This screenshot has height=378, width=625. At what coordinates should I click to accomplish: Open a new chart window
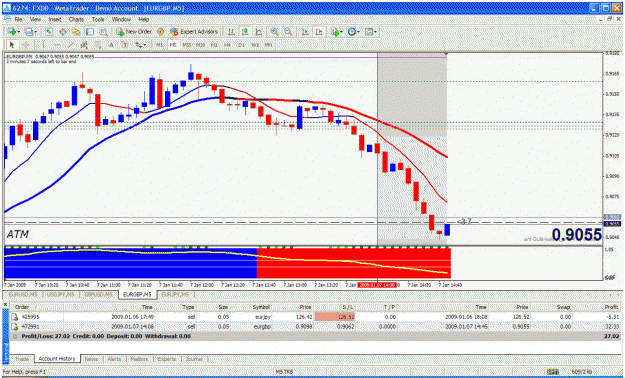[12, 32]
